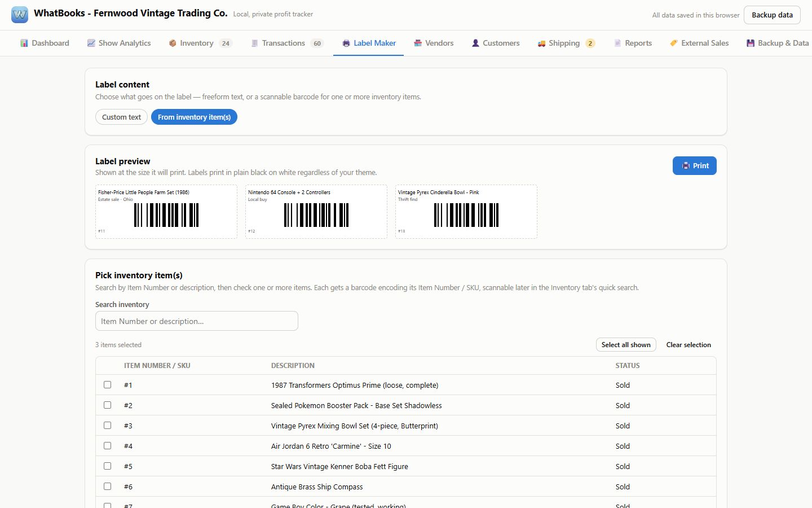Click the Backup & Data floppy icon

click(751, 43)
